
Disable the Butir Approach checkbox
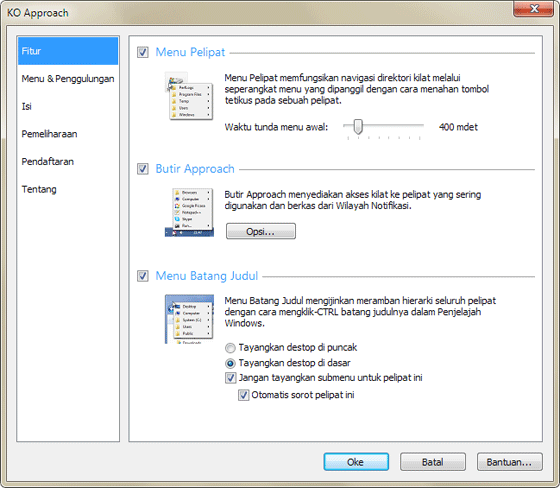143,169
